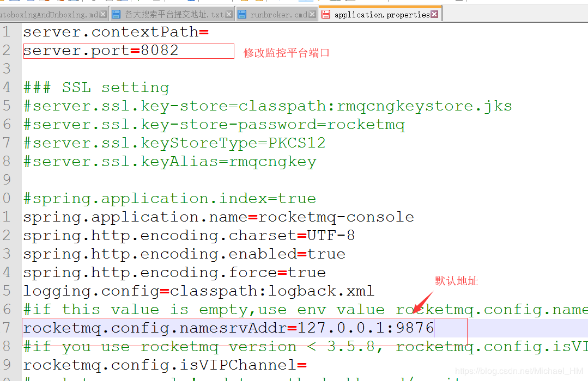Click the '#if you use rocketmq version' comment line
588x381 pixels.
click(x=306, y=347)
